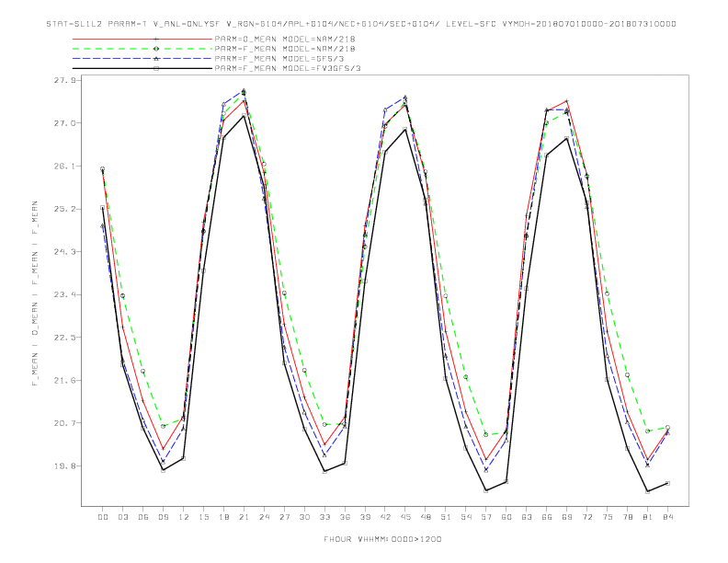Click the y-axis tick label 27.0
The height and width of the screenshot is (563, 728).
[64, 123]
